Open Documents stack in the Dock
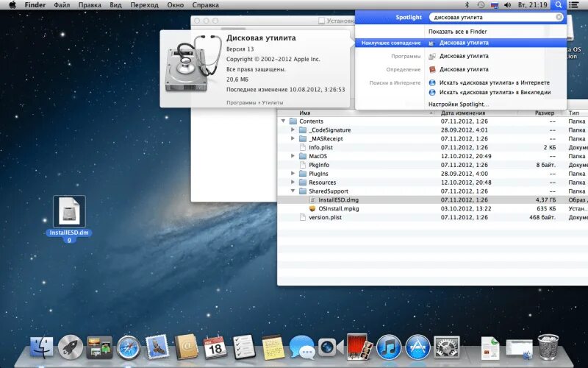588x368 pixels. [x=490, y=347]
